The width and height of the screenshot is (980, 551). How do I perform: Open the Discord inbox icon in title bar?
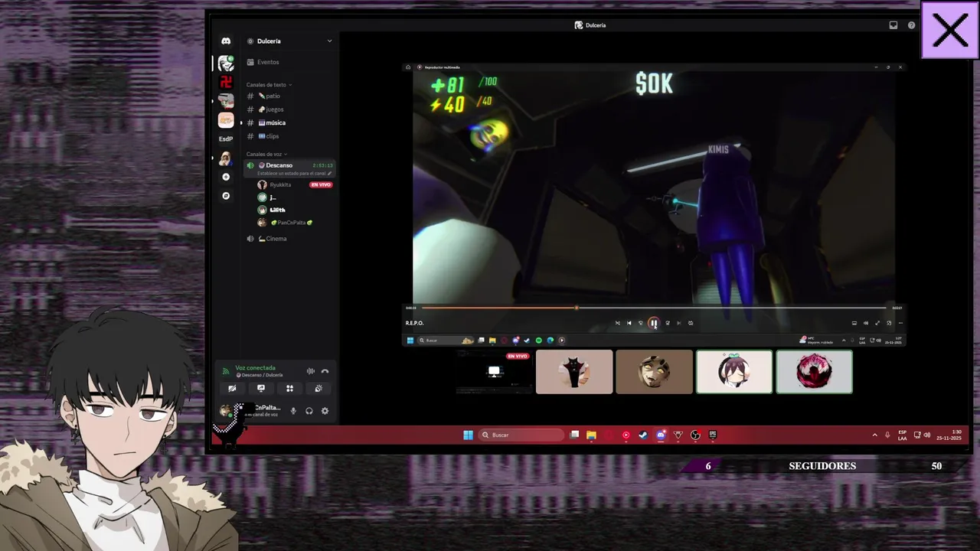coord(893,25)
